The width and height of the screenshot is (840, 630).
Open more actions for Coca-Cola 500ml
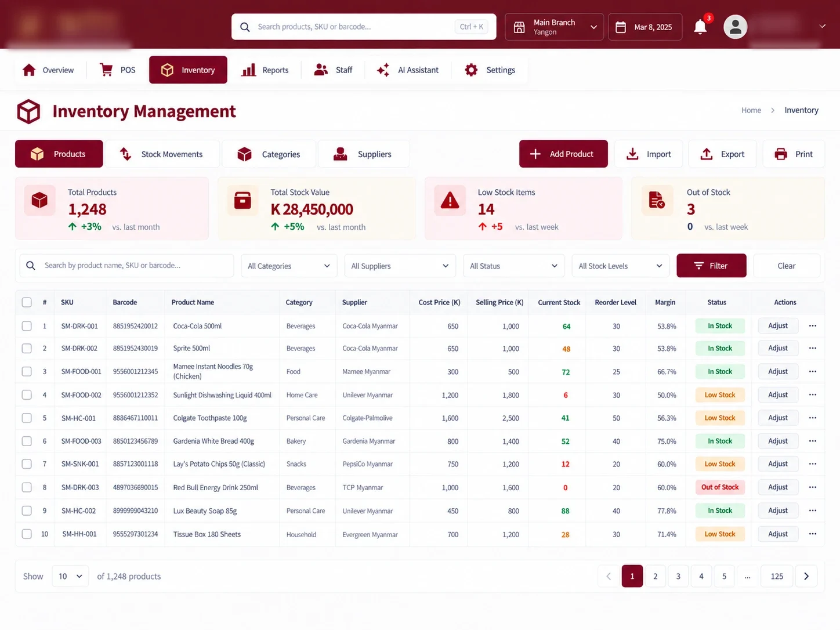coord(813,326)
